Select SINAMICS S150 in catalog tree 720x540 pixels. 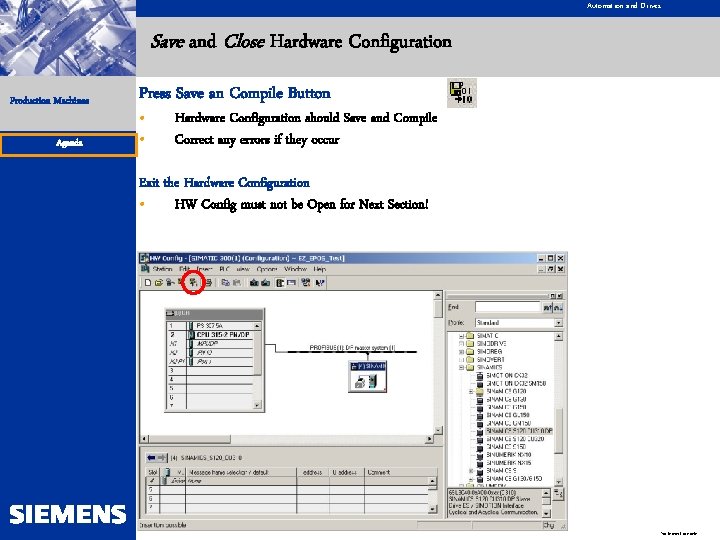(x=505, y=447)
